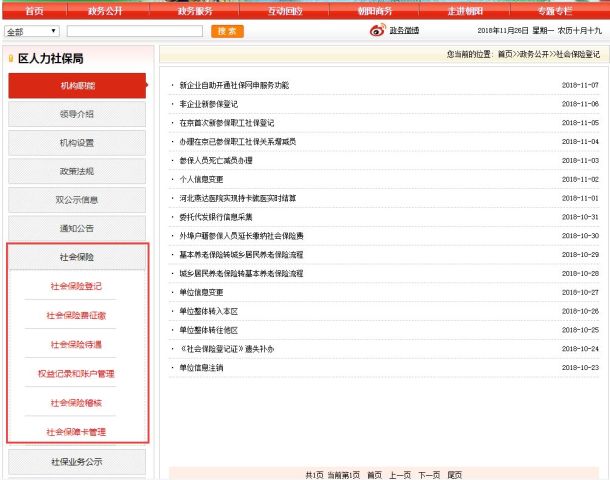
Task: Open article 城乡居民养老保险转基本养老保险流程
Action: tap(241, 273)
